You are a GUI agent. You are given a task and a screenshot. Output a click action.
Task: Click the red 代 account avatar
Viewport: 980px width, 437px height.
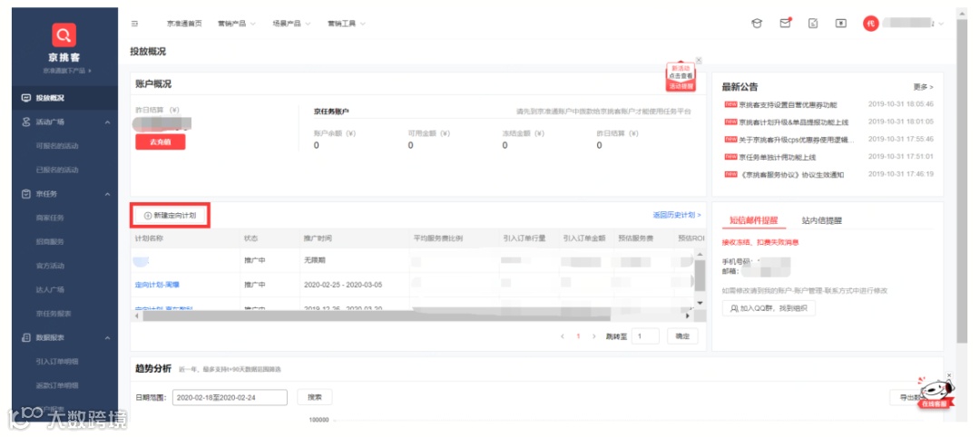click(x=870, y=24)
